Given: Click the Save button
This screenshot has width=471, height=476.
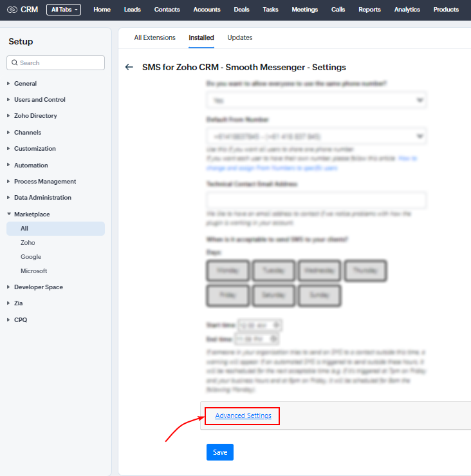Looking at the screenshot, I should point(220,452).
